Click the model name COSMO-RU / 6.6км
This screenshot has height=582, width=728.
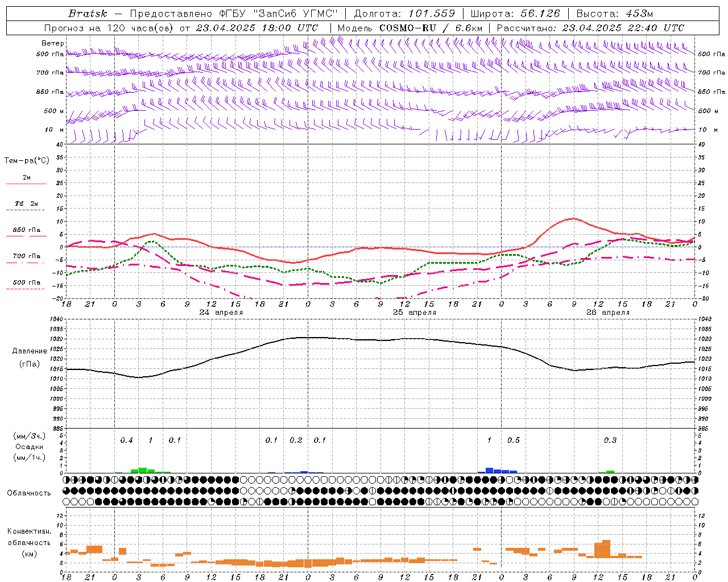(x=431, y=28)
